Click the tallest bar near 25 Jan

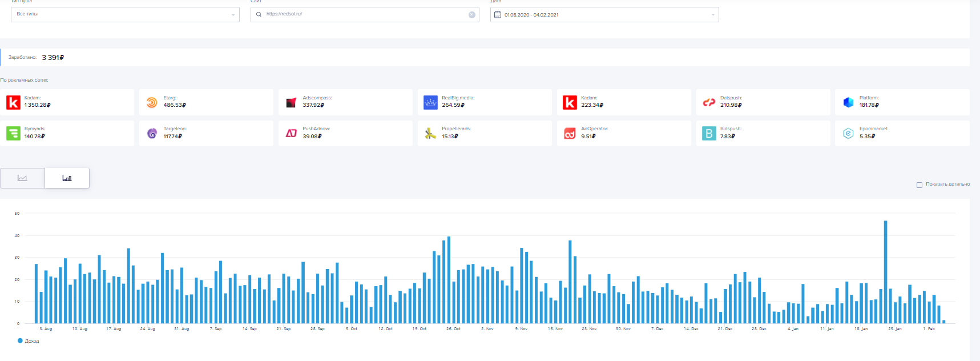pyautogui.click(x=885, y=271)
